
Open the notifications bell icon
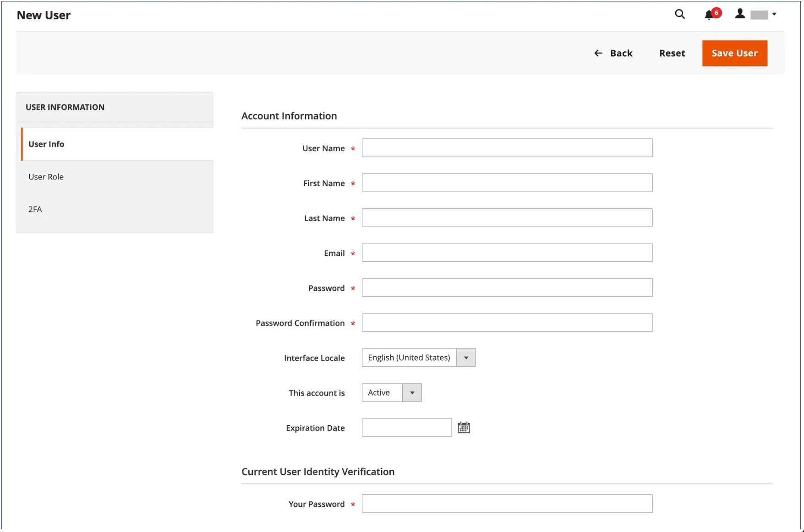[x=709, y=15]
